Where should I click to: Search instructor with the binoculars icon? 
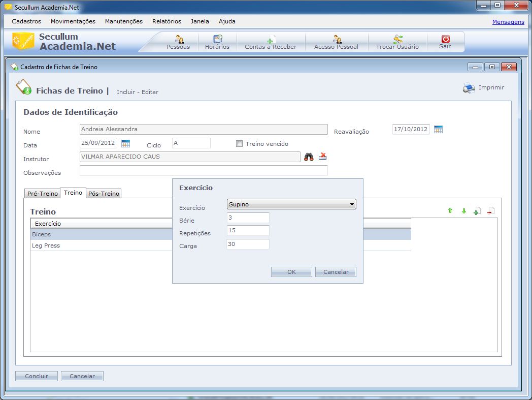309,157
